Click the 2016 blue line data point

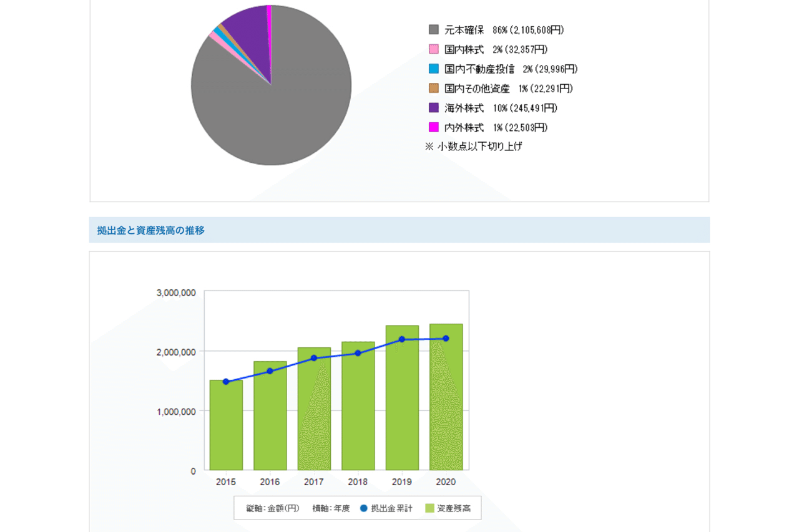click(x=270, y=371)
